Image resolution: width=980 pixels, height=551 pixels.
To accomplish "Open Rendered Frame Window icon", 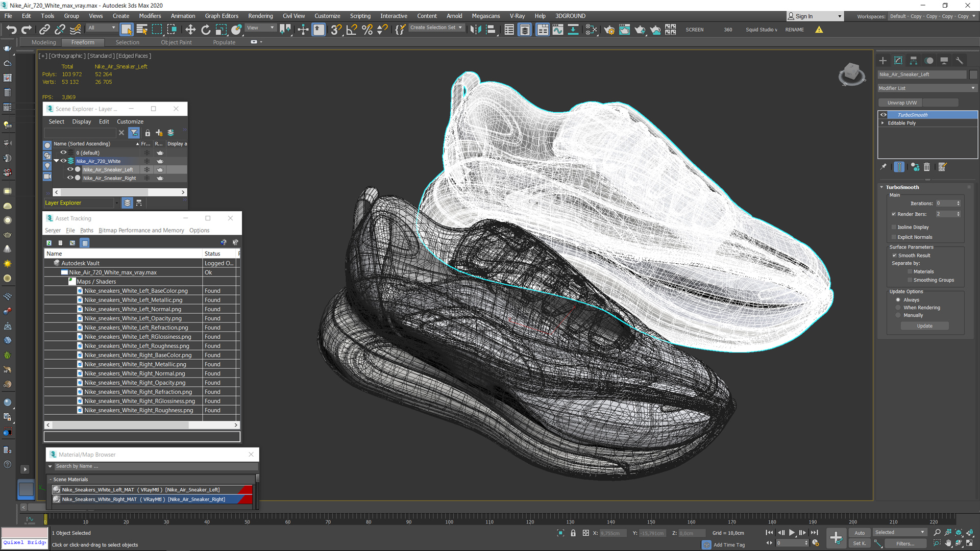I will click(624, 30).
